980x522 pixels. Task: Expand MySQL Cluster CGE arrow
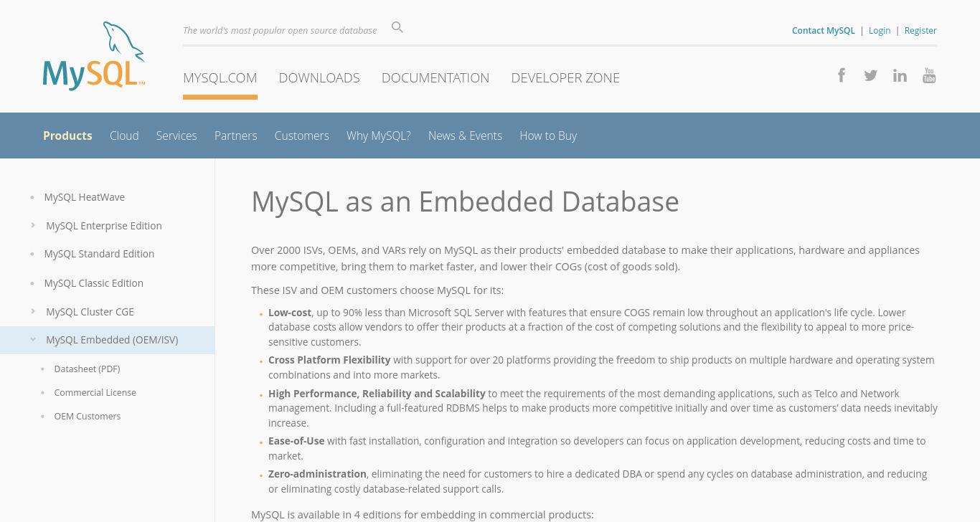(33, 311)
